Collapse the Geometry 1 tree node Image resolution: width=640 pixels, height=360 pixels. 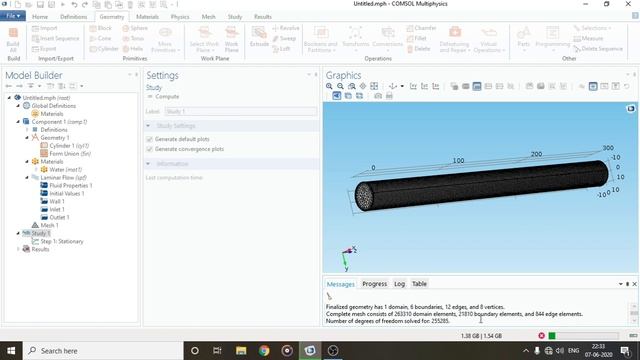[27, 138]
